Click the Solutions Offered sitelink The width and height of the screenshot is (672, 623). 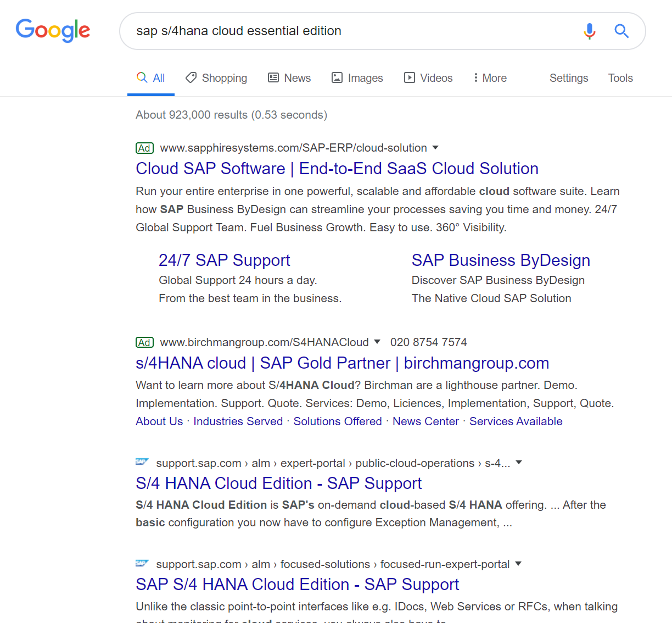pos(338,421)
